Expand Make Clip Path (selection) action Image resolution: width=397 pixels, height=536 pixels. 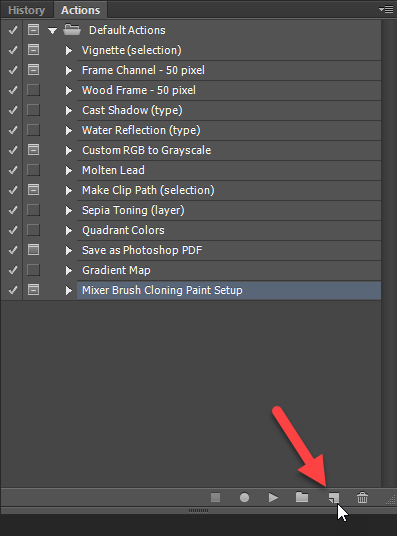pyautogui.click(x=69, y=190)
